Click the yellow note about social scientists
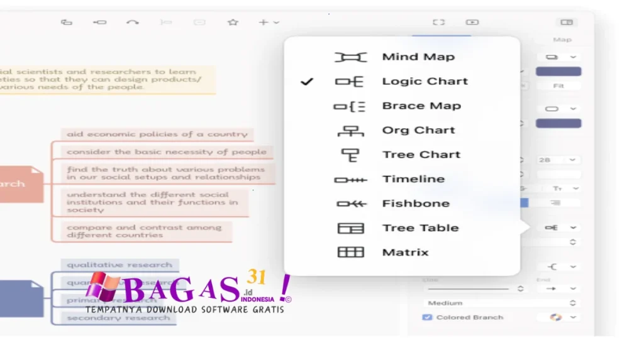Viewport: 644px width, 338px height. tap(107, 80)
